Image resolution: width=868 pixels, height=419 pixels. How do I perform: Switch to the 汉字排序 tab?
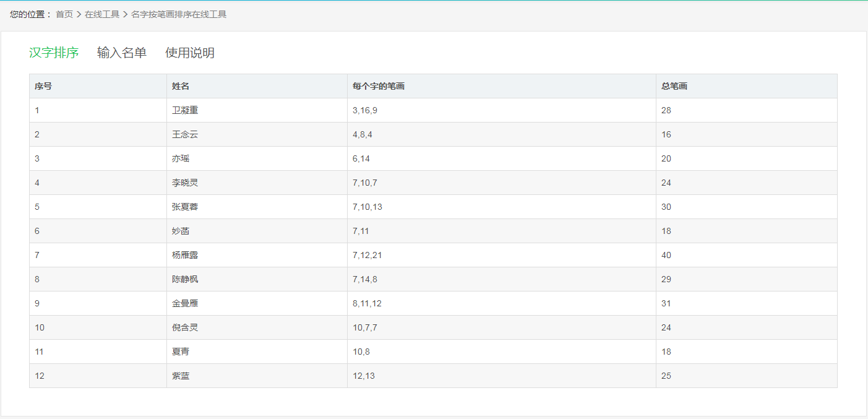[x=52, y=53]
